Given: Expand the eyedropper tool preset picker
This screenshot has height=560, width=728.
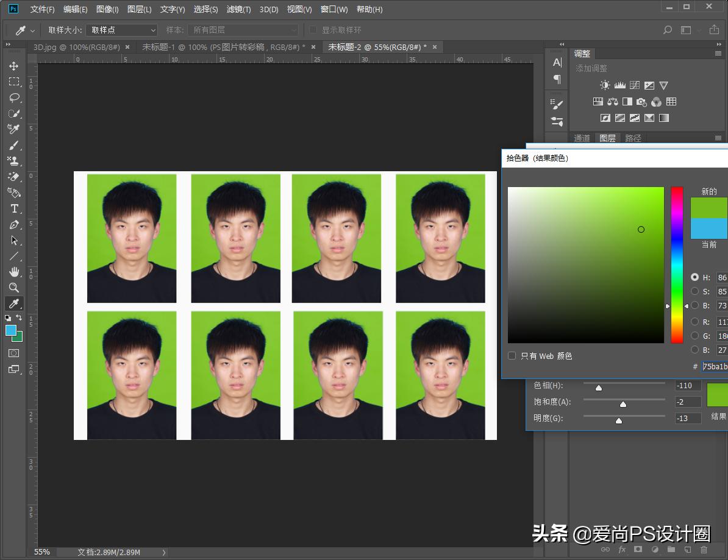Looking at the screenshot, I should (x=33, y=30).
